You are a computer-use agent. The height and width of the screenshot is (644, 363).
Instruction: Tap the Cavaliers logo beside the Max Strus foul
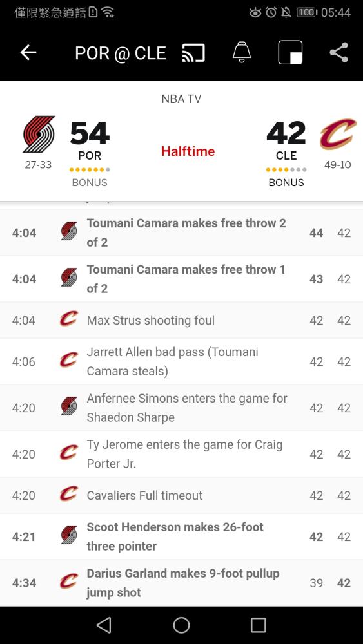[68, 320]
